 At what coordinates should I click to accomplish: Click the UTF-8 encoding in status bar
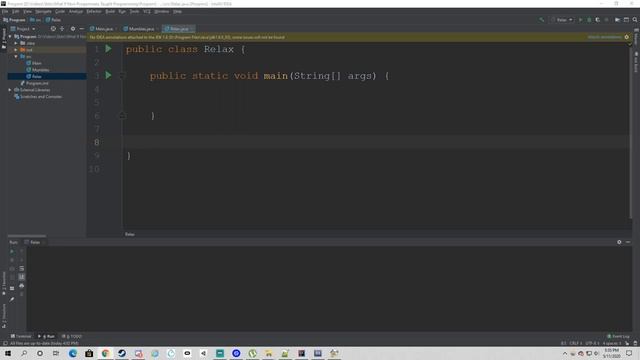(592, 343)
